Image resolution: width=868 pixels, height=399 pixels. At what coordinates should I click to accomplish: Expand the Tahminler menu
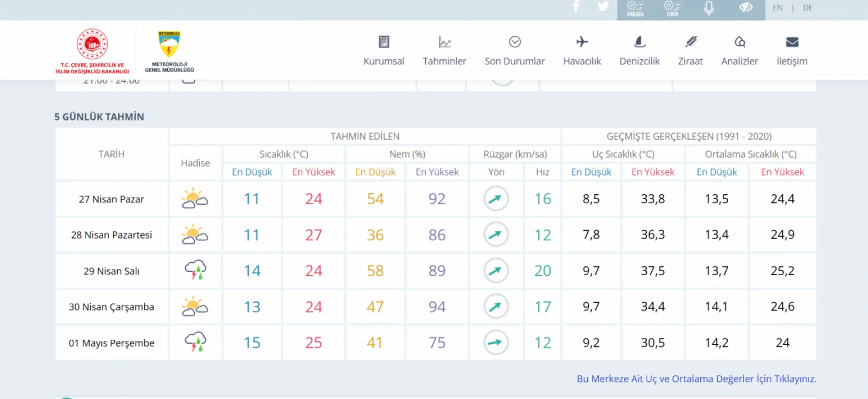(444, 61)
